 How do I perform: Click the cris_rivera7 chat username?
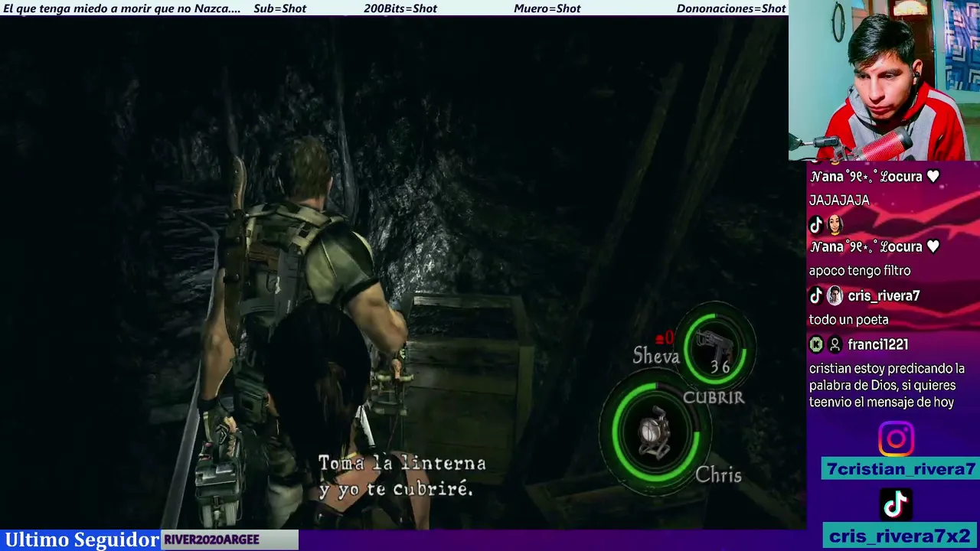pyautogui.click(x=884, y=295)
